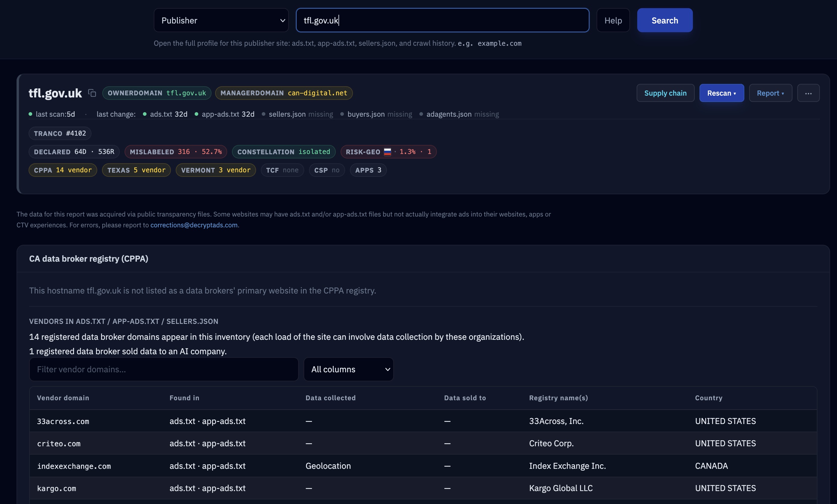Click the Index Exchange Inc. registry name

[567, 466]
